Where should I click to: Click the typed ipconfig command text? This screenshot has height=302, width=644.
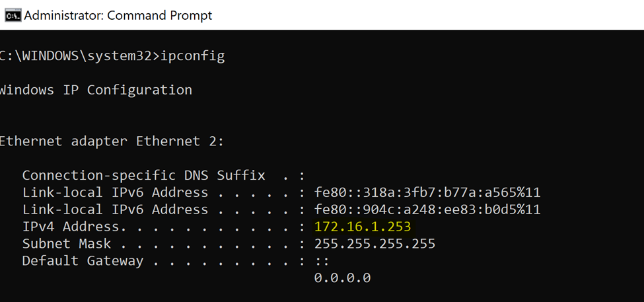[193, 56]
